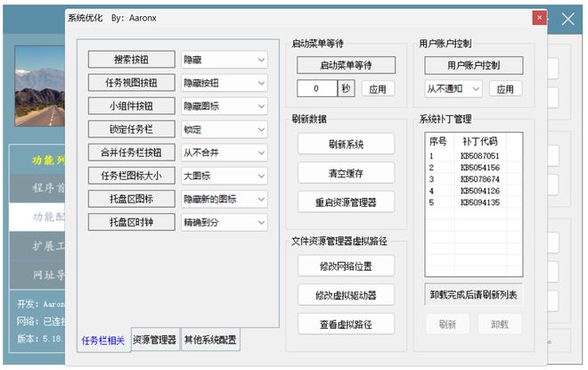588x370 pixels.
Task: Click the road landscape thumbnail in background window
Action: pos(40,86)
